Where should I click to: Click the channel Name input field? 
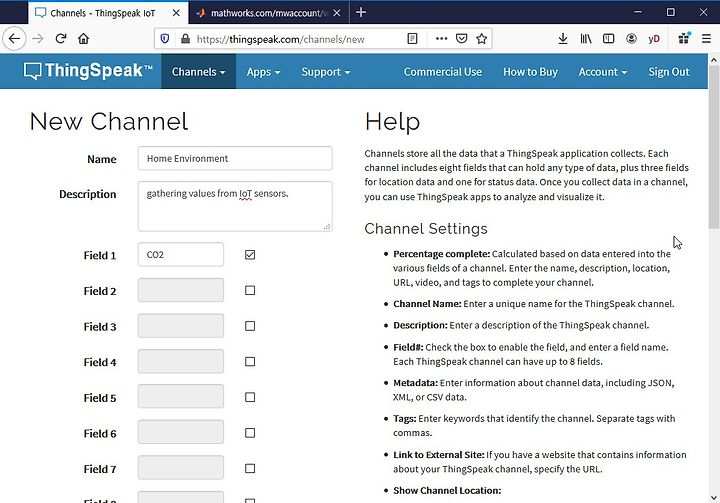pyautogui.click(x=235, y=158)
